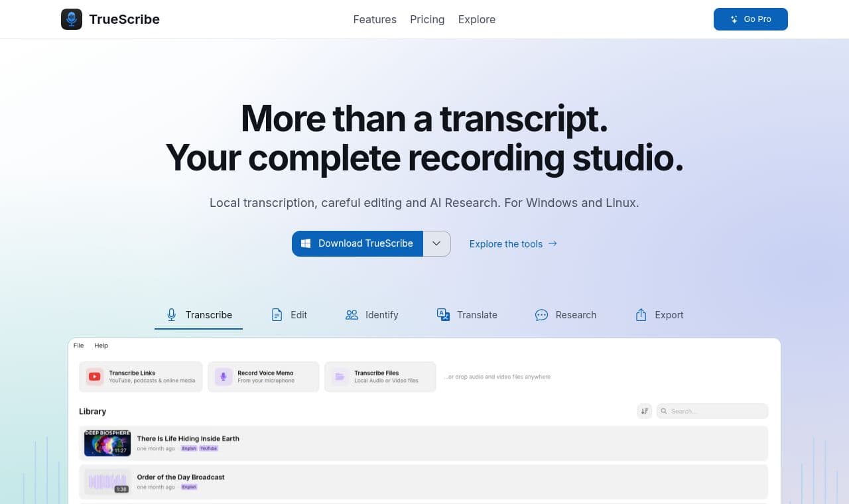Open the Order of the Day waveform thumbnail
The width and height of the screenshot is (849, 504).
(x=107, y=481)
